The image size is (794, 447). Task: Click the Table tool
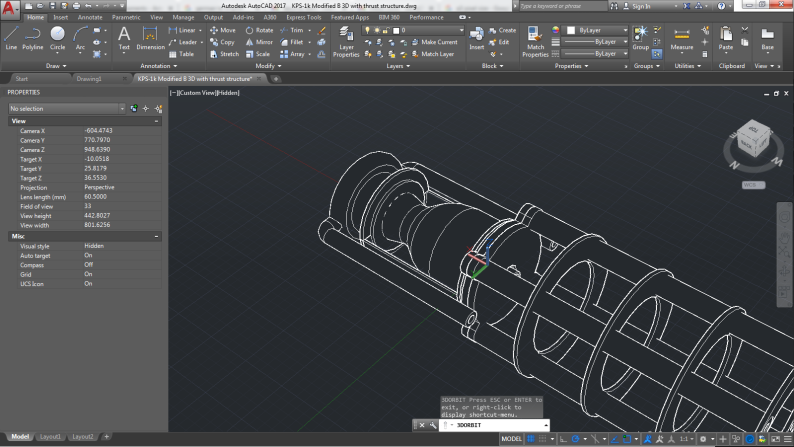point(181,54)
